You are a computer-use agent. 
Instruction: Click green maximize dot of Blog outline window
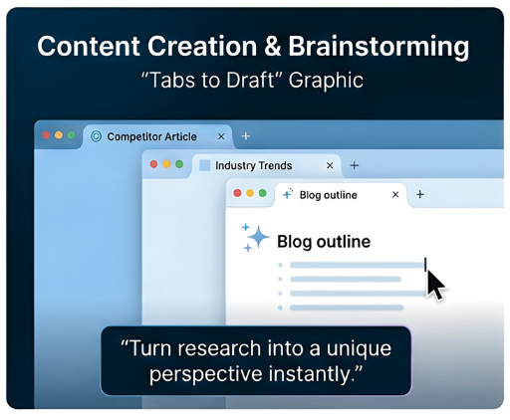(263, 193)
